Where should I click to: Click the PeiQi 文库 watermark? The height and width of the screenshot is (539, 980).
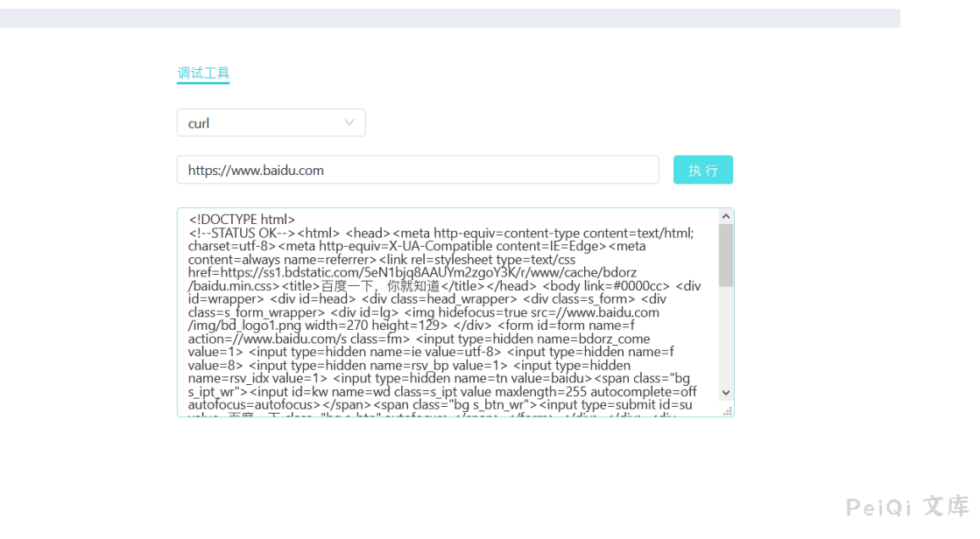(x=907, y=506)
